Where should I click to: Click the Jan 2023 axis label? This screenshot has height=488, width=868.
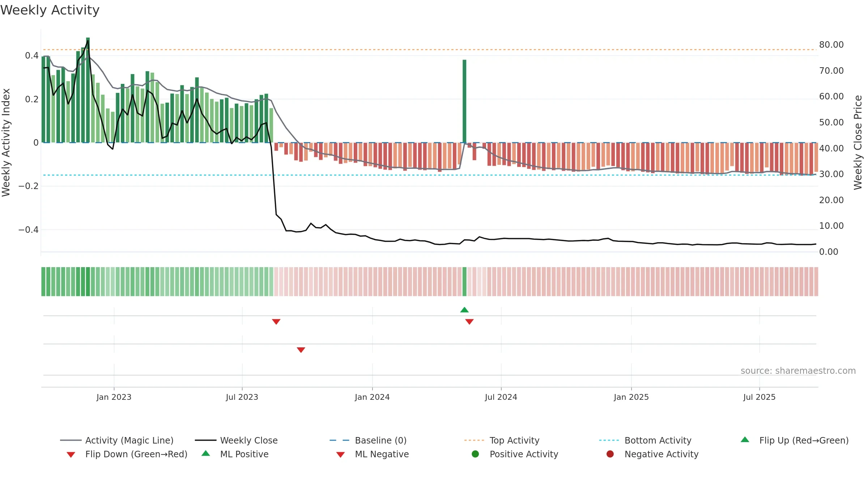coord(114,397)
